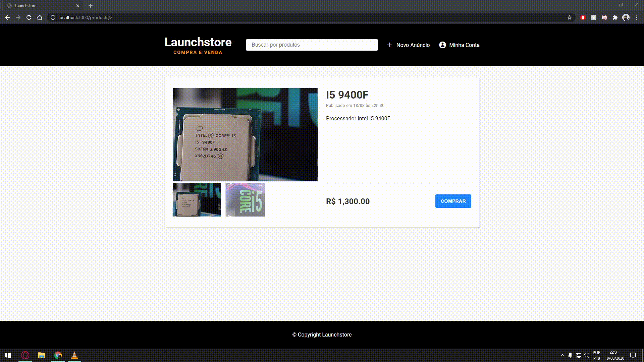644x362 pixels.
Task: Open Windows Start menu
Action: pos(8,355)
